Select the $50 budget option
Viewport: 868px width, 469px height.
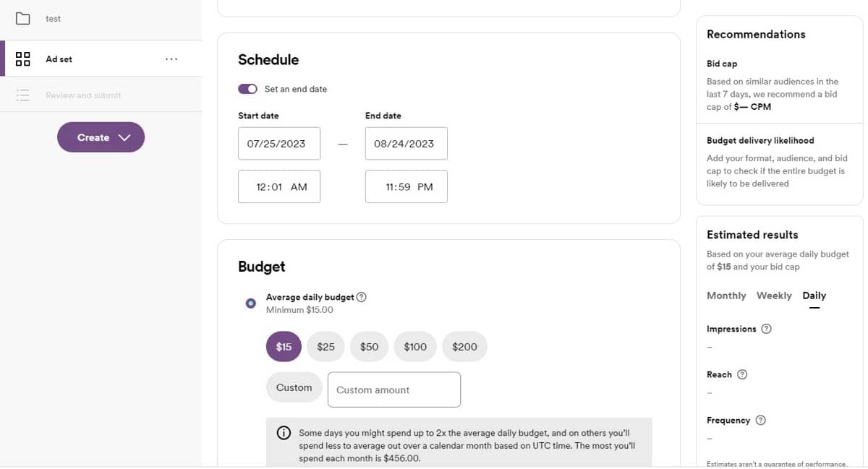369,347
